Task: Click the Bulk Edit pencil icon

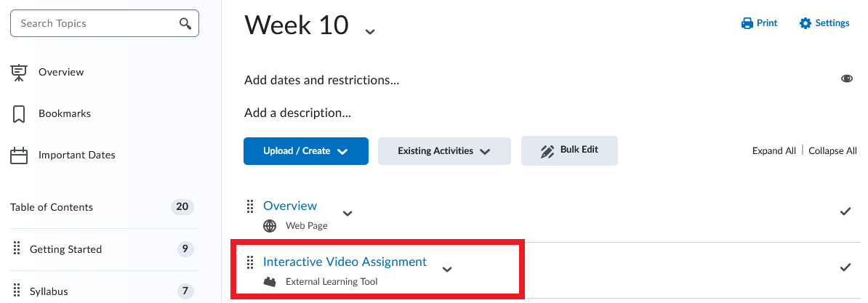Action: click(x=547, y=151)
